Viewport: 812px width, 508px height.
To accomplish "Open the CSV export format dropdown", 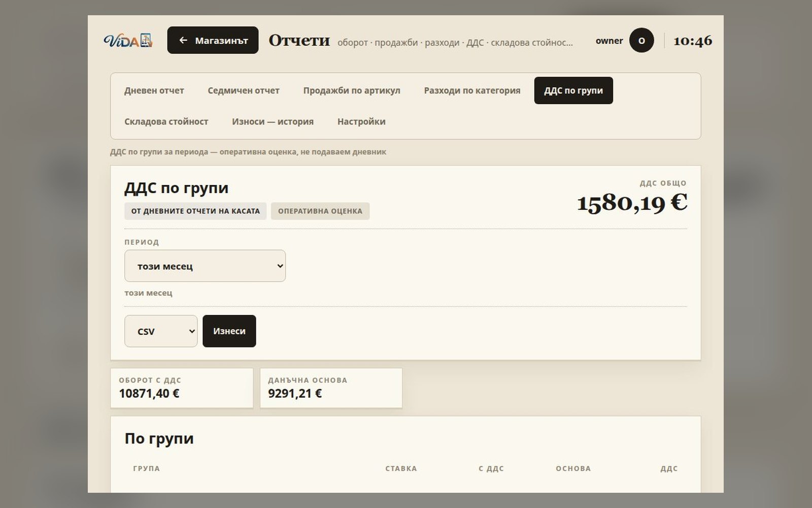I will [x=161, y=331].
